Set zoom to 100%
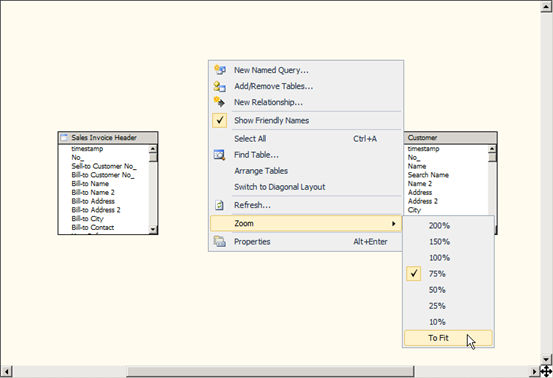Image resolution: width=553 pixels, height=378 pixels. coord(448,258)
